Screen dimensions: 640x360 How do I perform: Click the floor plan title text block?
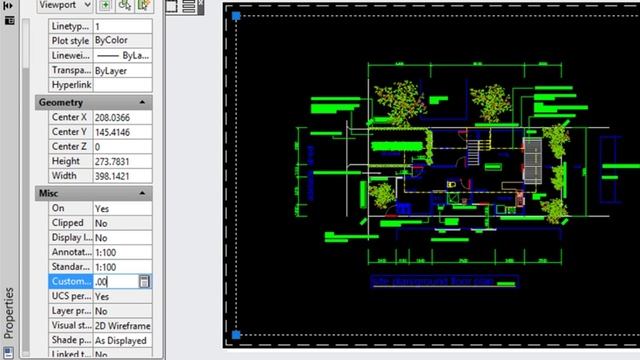[444, 281]
